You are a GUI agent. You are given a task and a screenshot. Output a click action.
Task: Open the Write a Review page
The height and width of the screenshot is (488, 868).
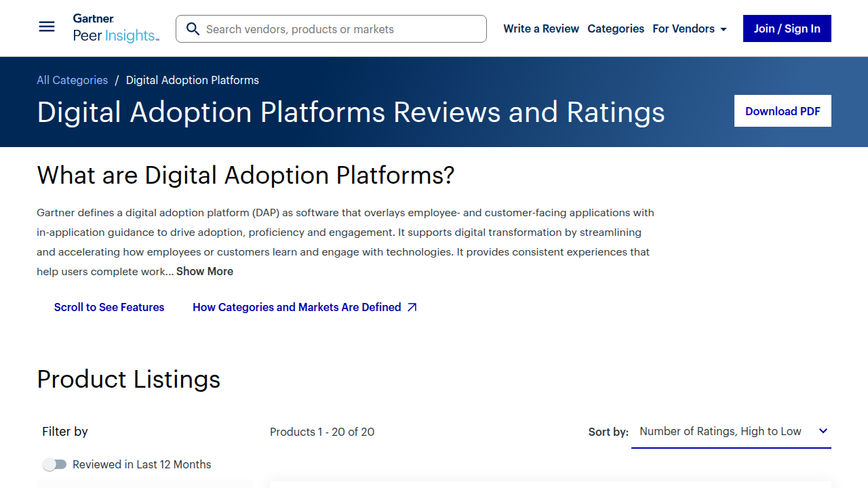541,28
